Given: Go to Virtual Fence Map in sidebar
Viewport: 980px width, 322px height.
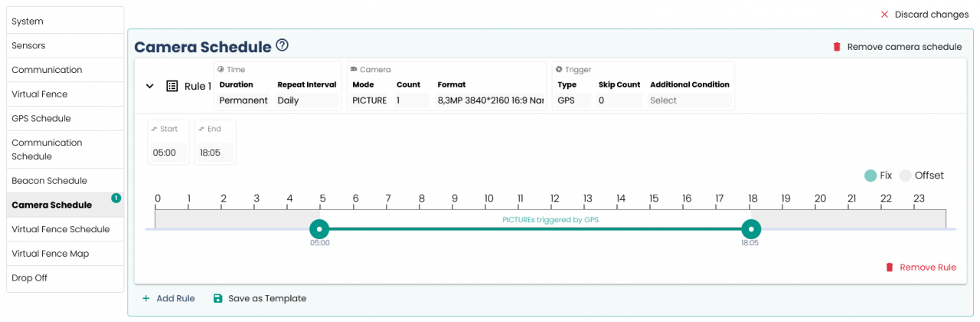Looking at the screenshot, I should [51, 254].
